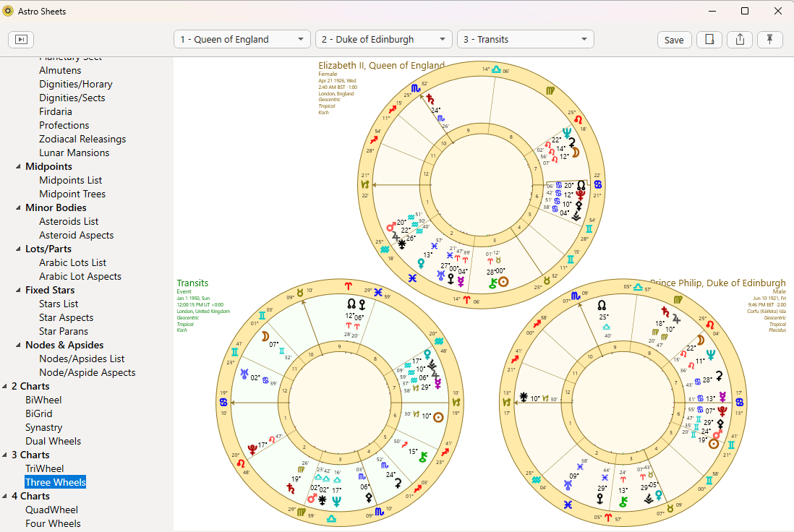
Task: Collapse the Minor Bodies tree section
Action: [x=18, y=207]
